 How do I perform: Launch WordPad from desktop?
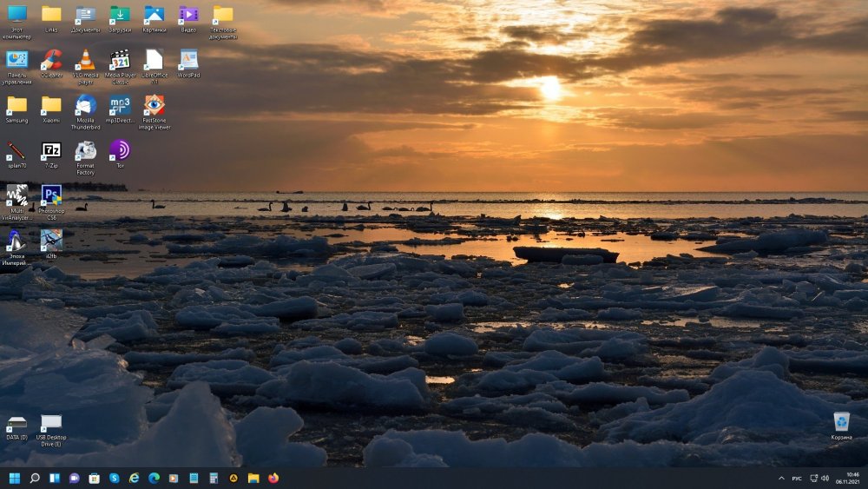188,64
